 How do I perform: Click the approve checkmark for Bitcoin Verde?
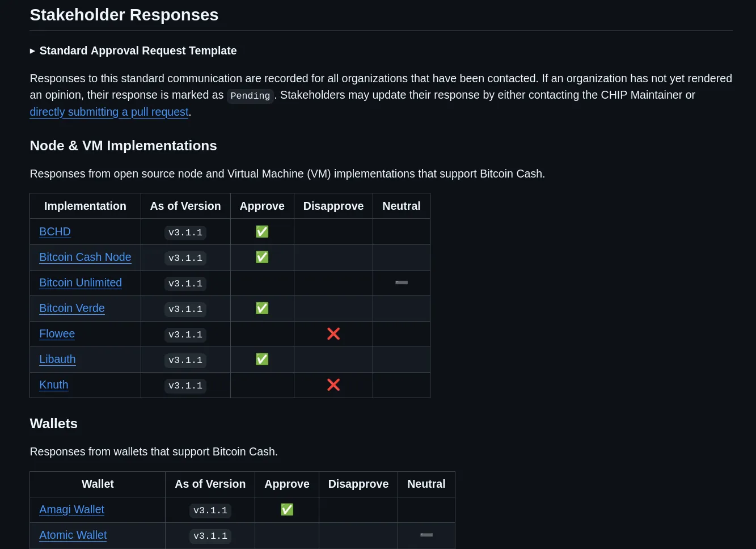(262, 308)
